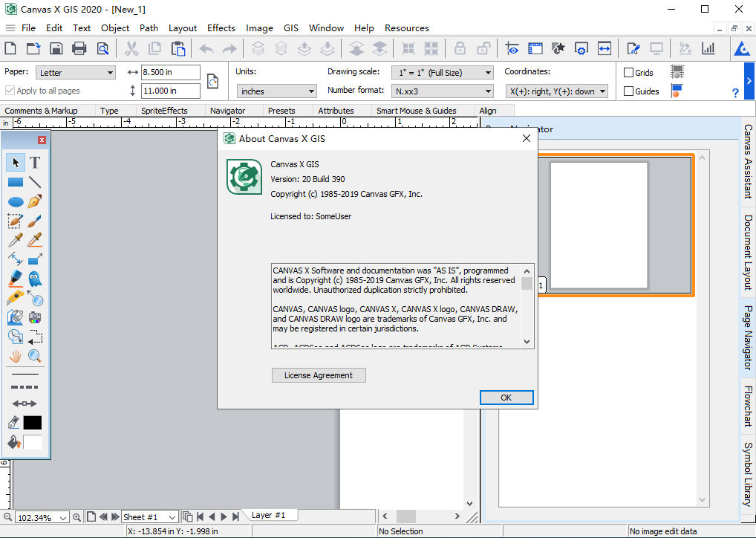
Task: Choose the Hand pan tool
Action: 16,356
